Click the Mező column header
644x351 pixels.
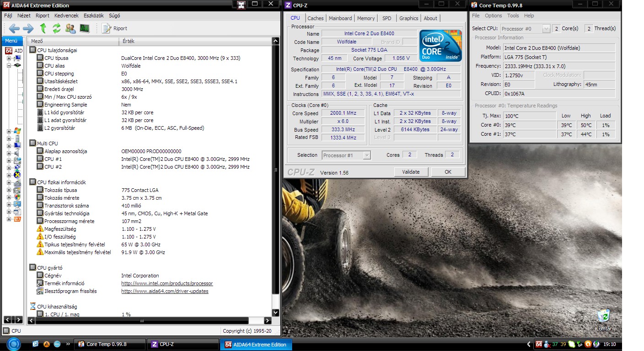[x=74, y=41]
